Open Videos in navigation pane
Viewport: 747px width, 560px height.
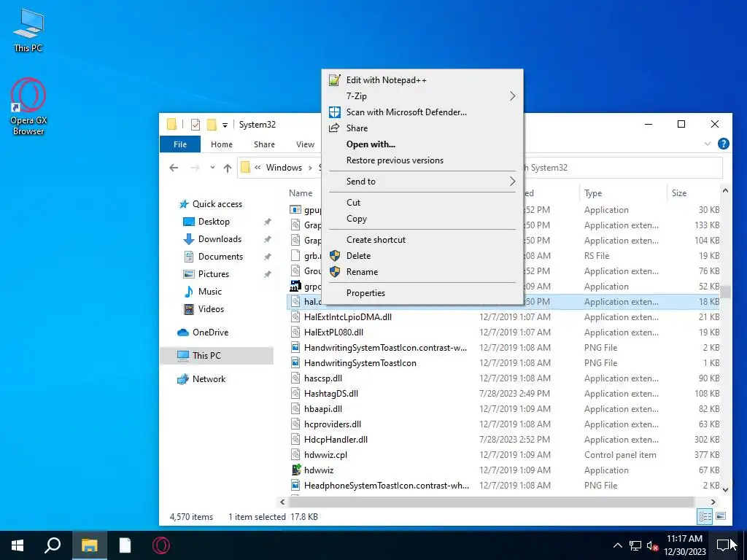211,309
